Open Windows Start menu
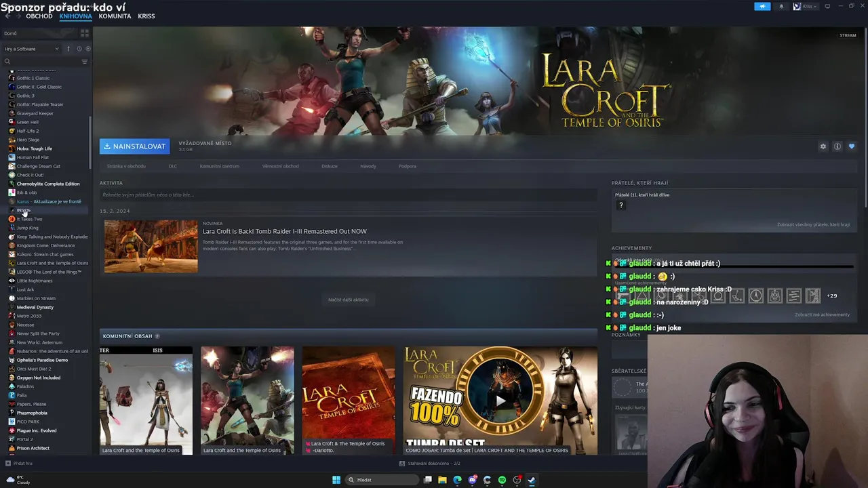The image size is (868, 488). coord(336,480)
